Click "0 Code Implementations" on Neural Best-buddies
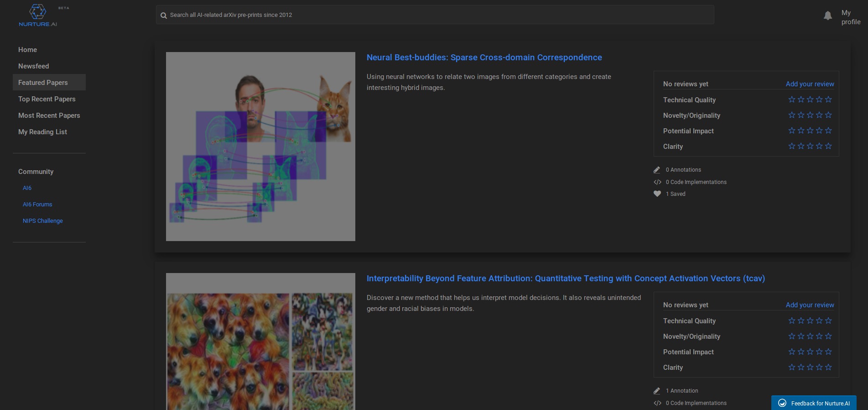The width and height of the screenshot is (868, 410). 696,182
